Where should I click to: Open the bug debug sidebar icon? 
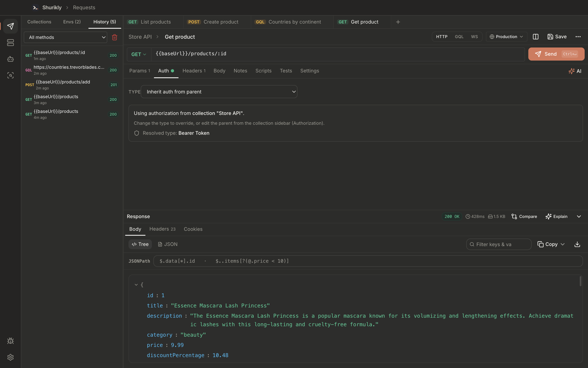tap(10, 341)
